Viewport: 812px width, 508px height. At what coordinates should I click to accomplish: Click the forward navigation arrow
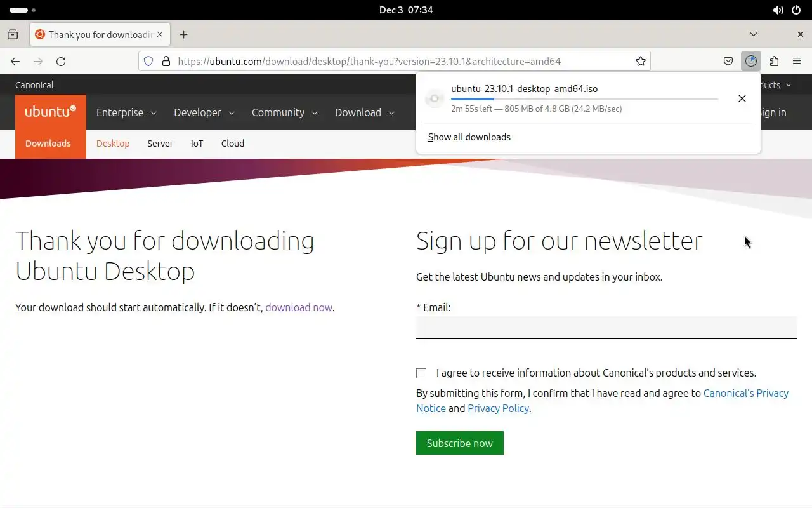38,62
